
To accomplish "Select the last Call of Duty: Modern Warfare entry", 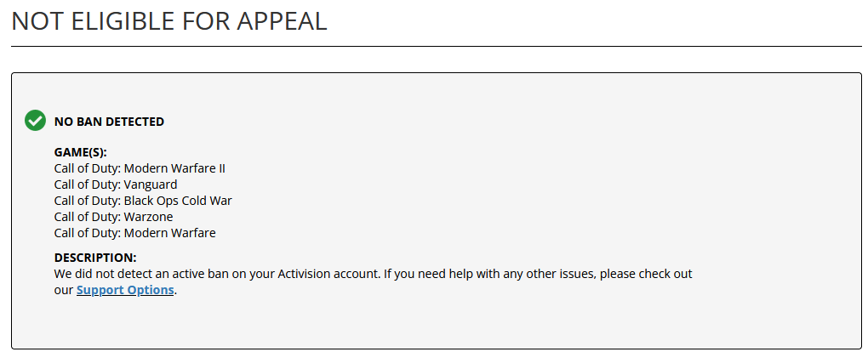I will pos(135,233).
